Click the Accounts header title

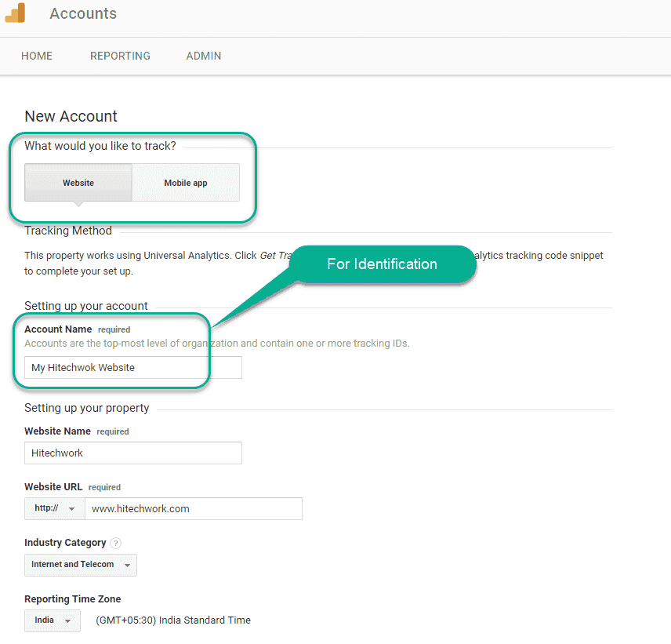[83, 13]
